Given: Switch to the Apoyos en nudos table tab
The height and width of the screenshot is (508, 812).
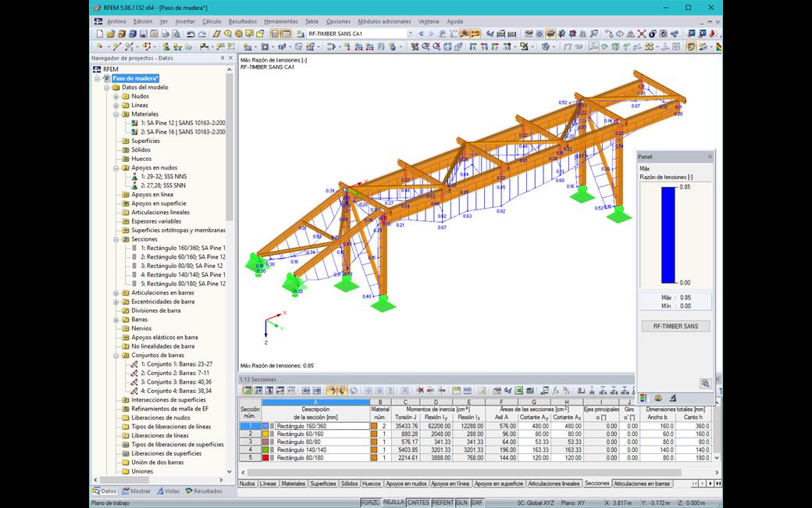Looking at the screenshot, I should (406, 484).
